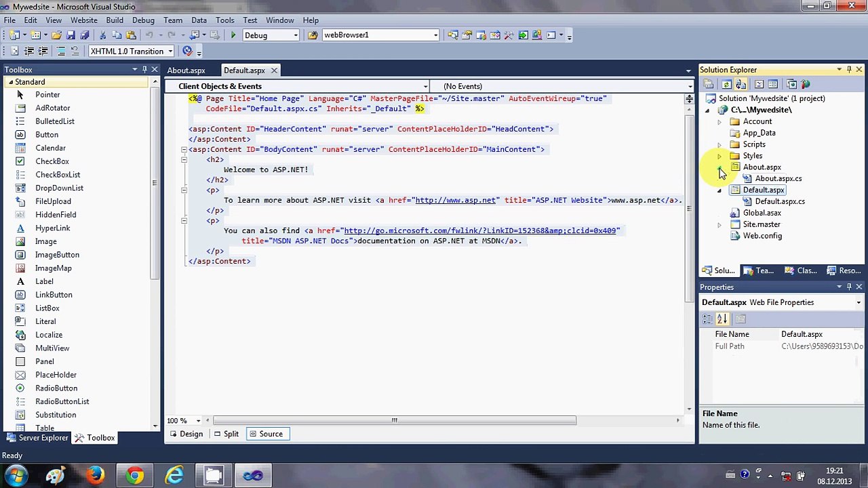Open the XHTML 1.0 Transition schema dropdown
This screenshot has height=488, width=868.
[170, 52]
